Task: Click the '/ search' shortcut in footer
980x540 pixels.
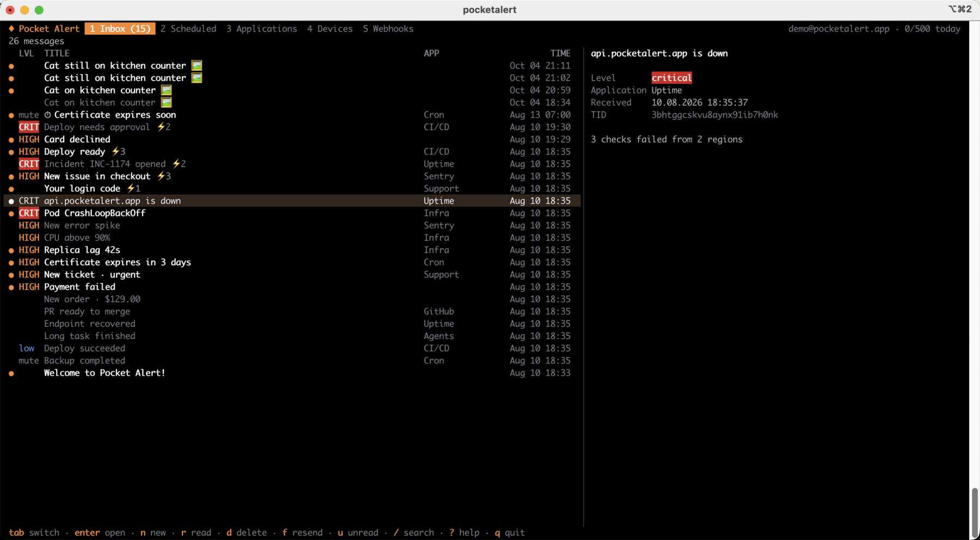Action: [414, 533]
